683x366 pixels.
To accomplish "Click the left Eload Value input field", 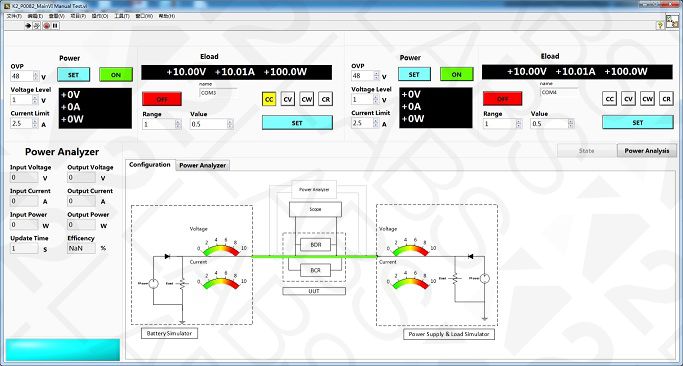I will (209, 124).
